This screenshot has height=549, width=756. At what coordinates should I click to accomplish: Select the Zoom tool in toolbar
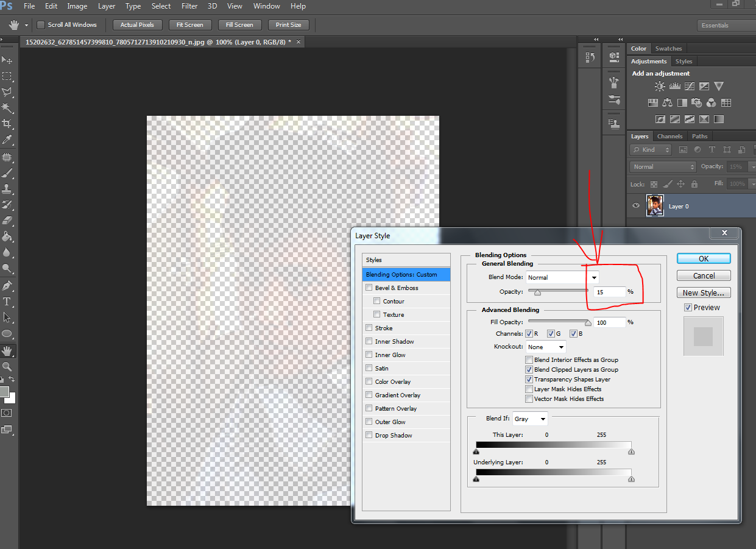7,366
